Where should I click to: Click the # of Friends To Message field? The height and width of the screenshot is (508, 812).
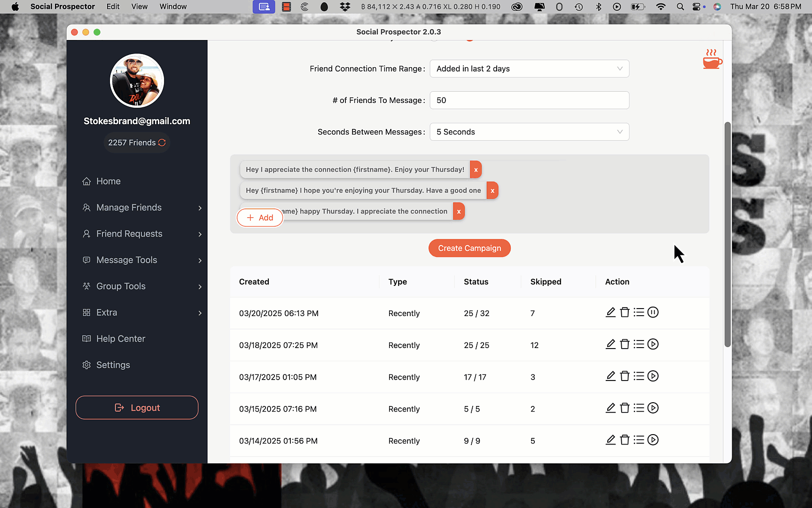point(530,100)
